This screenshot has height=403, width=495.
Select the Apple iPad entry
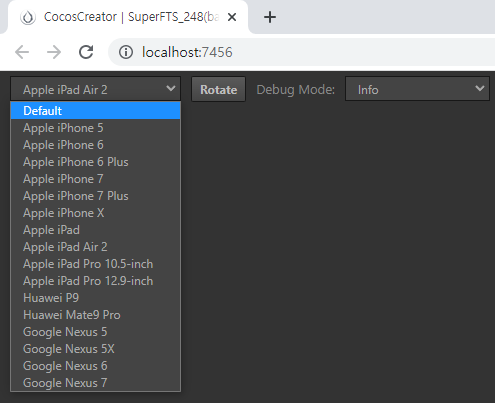point(96,230)
